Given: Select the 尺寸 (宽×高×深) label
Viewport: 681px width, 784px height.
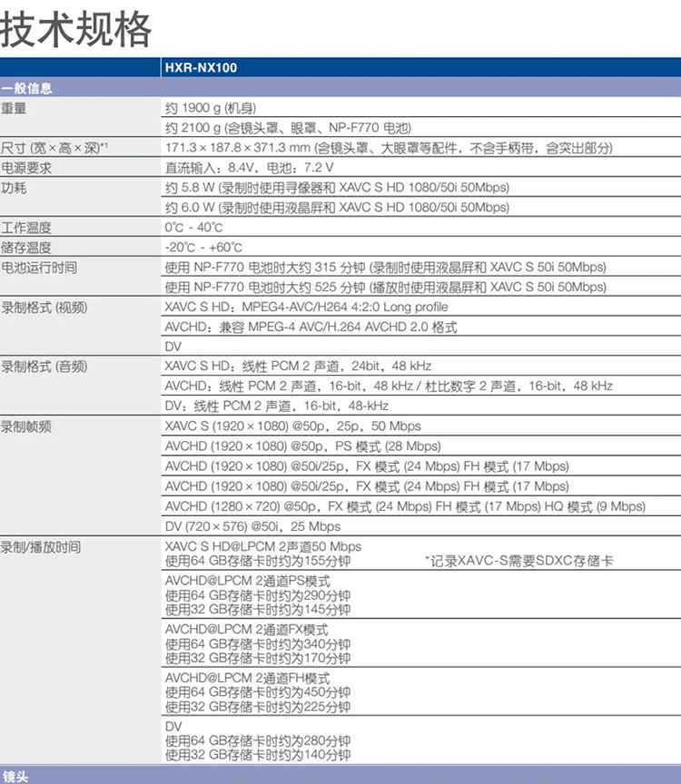Looking at the screenshot, I should [54, 148].
